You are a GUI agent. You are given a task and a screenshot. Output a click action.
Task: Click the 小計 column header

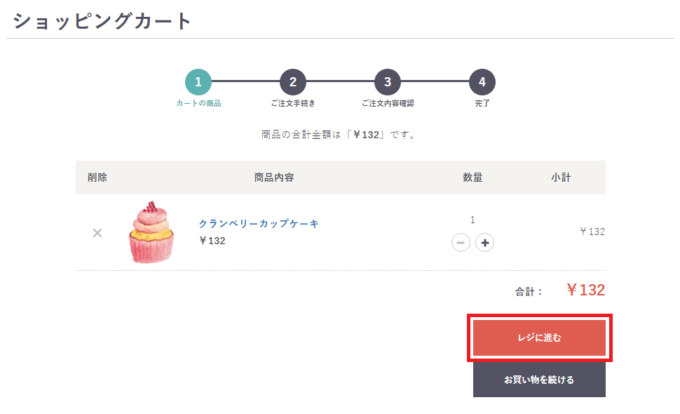[561, 177]
